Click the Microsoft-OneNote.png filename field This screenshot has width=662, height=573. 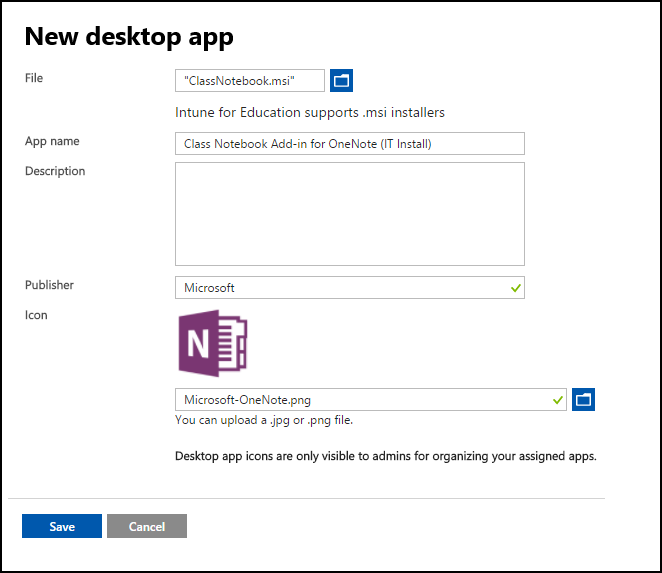(x=371, y=399)
